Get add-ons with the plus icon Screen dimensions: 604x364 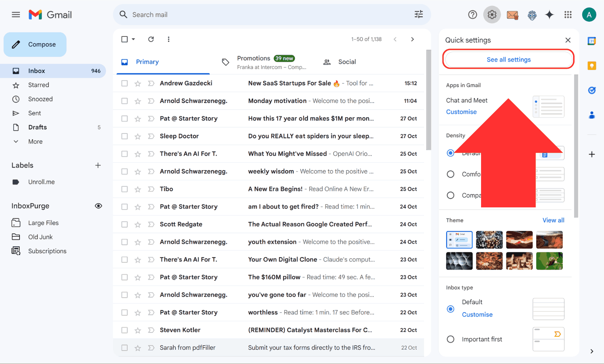592,154
